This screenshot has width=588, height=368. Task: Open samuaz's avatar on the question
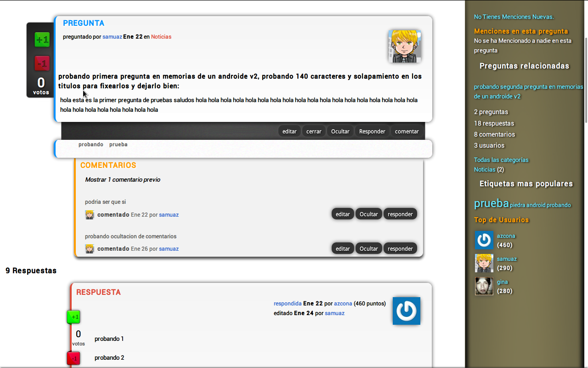pyautogui.click(x=405, y=46)
